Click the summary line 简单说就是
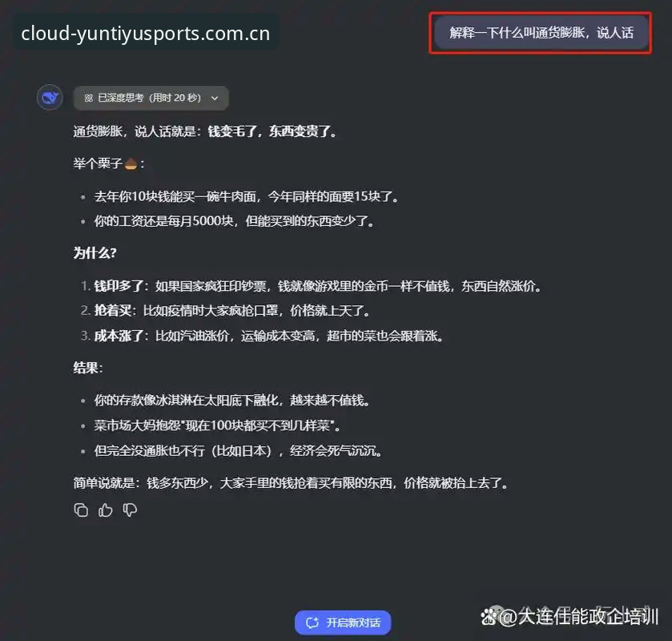The image size is (672, 641). 291,483
